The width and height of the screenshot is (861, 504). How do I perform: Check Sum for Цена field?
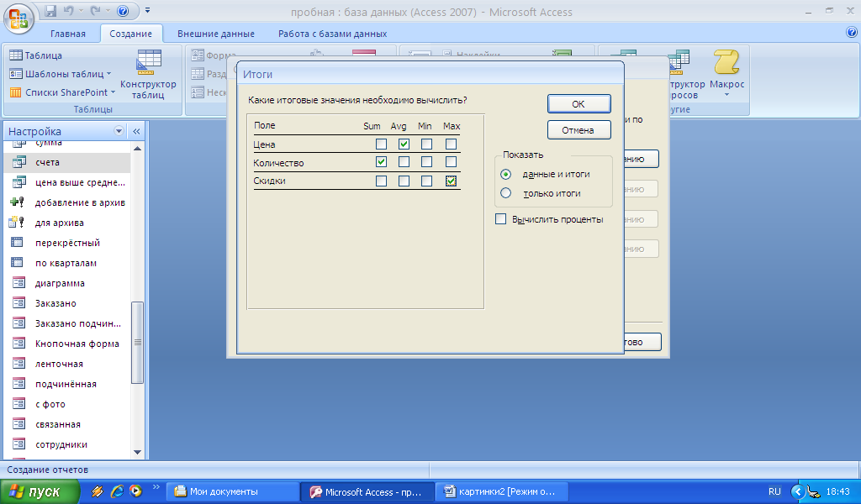click(x=381, y=144)
